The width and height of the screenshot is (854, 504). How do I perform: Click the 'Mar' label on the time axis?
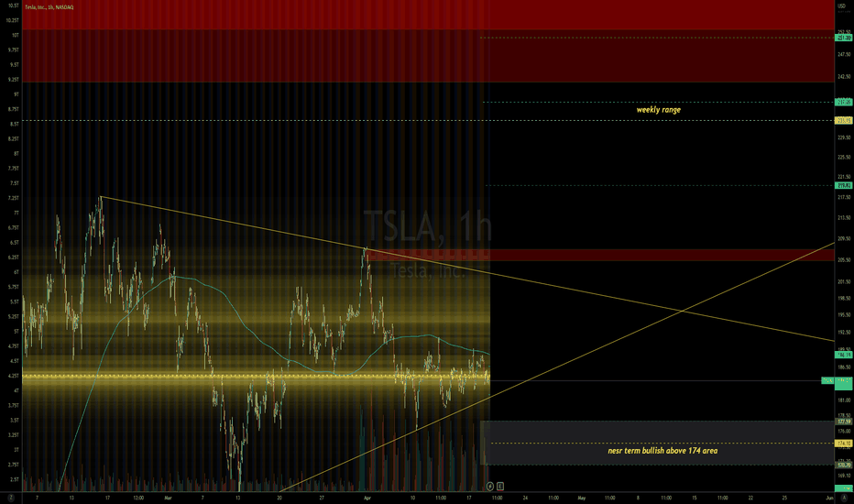click(168, 498)
